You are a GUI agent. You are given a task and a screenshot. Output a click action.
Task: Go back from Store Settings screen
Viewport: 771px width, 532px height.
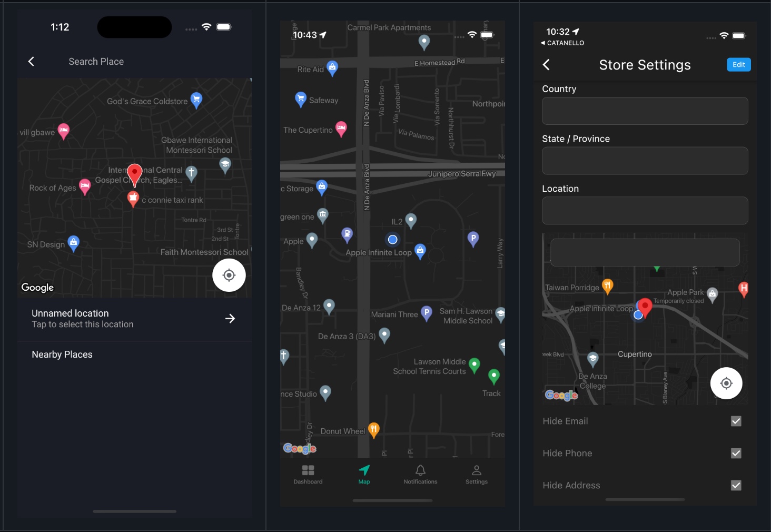pyautogui.click(x=547, y=65)
